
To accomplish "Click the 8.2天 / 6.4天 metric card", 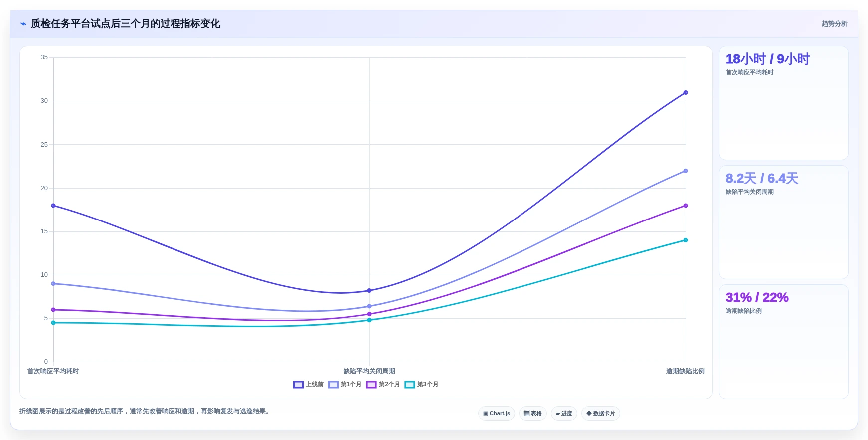I will tap(783, 222).
